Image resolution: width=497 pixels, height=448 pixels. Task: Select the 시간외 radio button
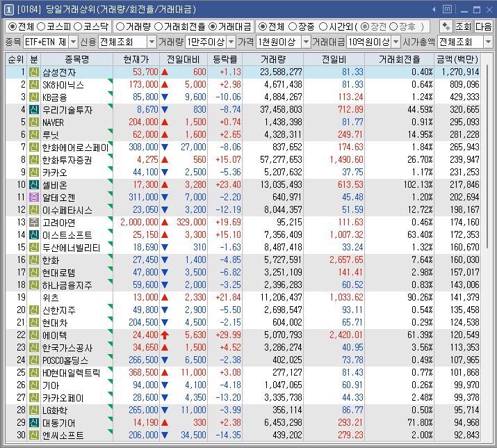pyautogui.click(x=323, y=26)
